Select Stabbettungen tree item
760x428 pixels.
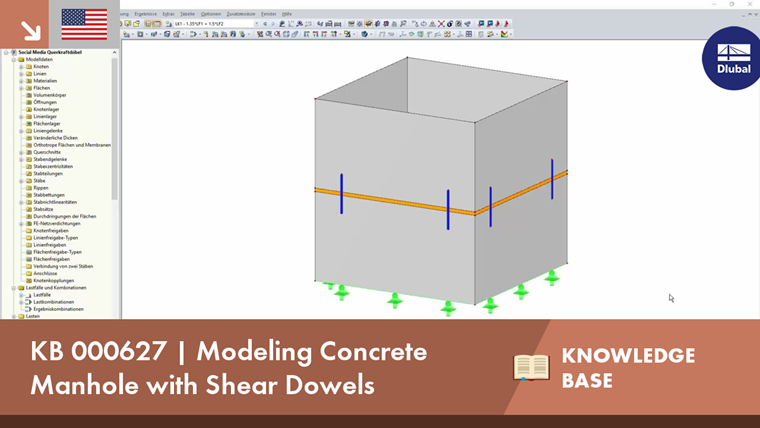point(49,195)
